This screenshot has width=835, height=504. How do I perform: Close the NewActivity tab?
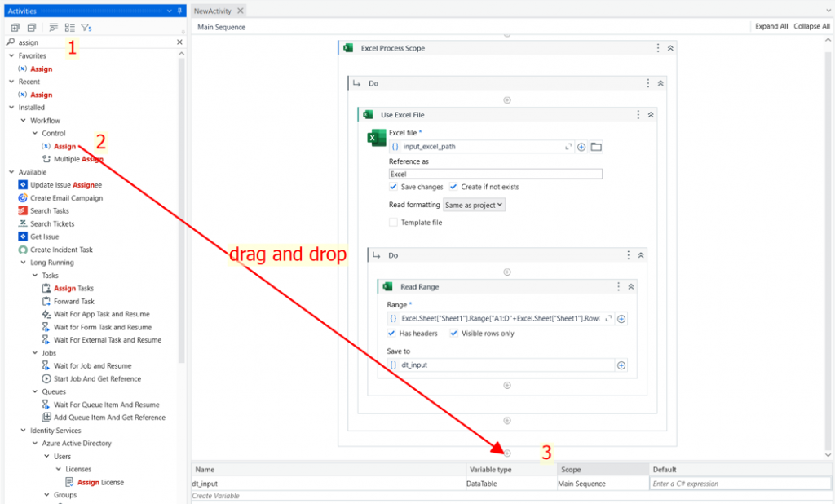241,11
